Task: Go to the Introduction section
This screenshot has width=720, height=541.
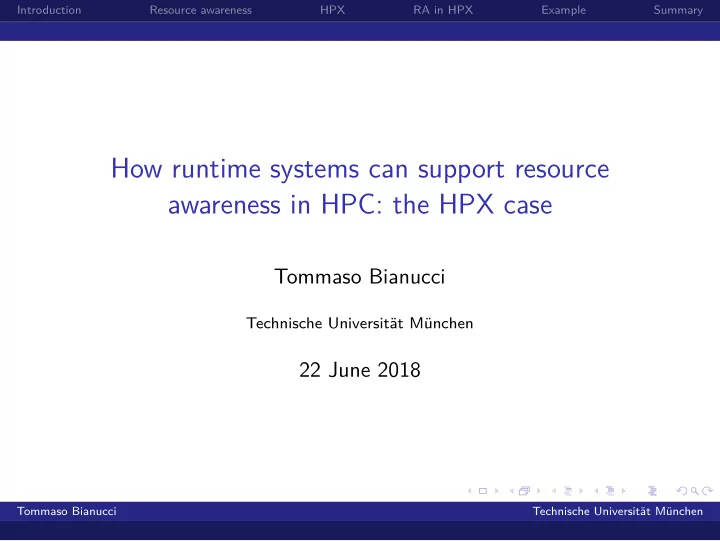Action: click(x=49, y=10)
